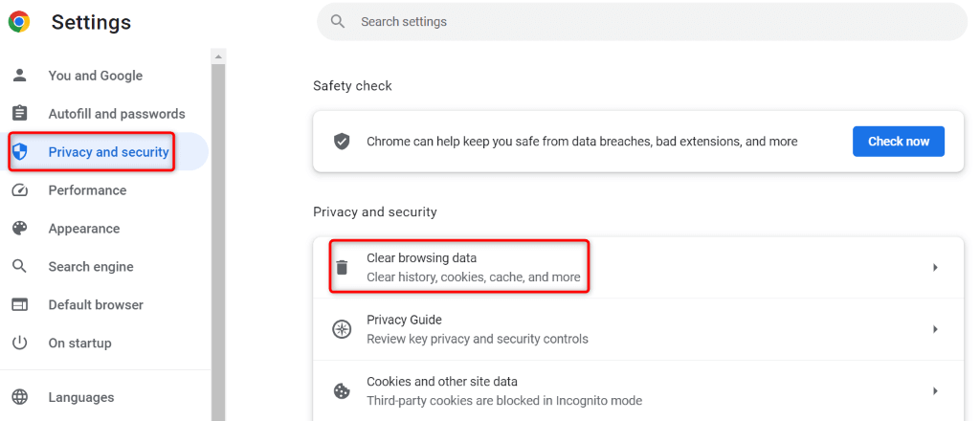Open the Privacy and security menu item

coord(108,152)
